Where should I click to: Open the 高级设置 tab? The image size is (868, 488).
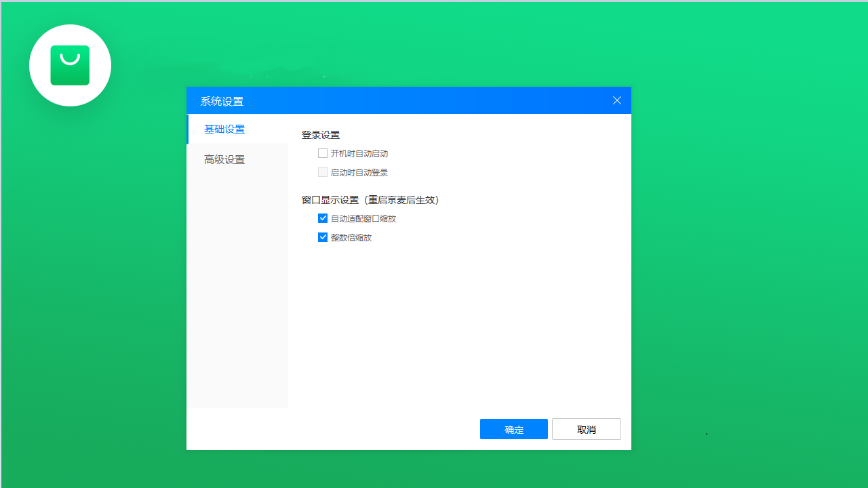point(237,159)
